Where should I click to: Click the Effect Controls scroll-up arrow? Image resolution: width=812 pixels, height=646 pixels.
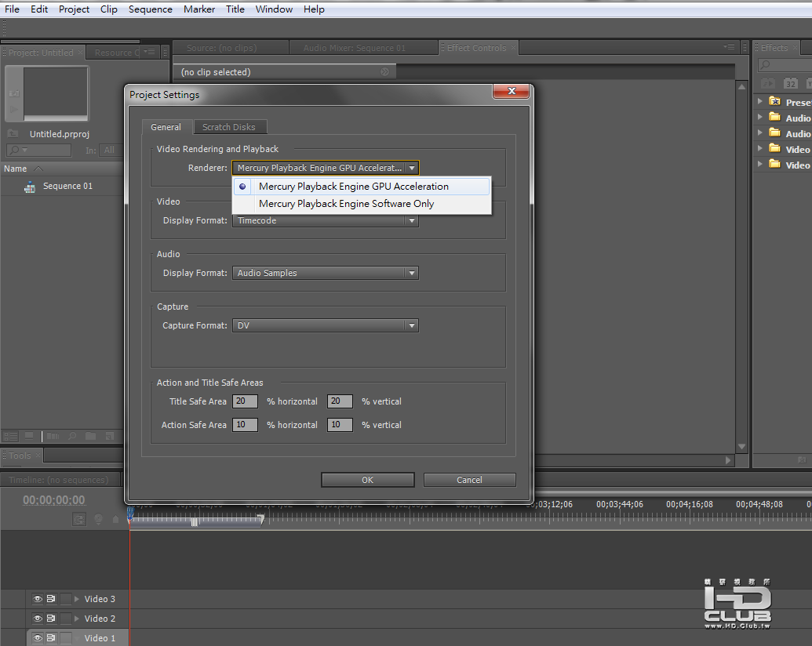pyautogui.click(x=741, y=86)
